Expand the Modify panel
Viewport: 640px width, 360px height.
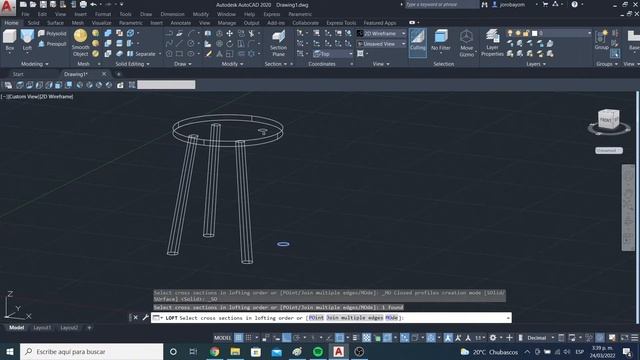232,64
